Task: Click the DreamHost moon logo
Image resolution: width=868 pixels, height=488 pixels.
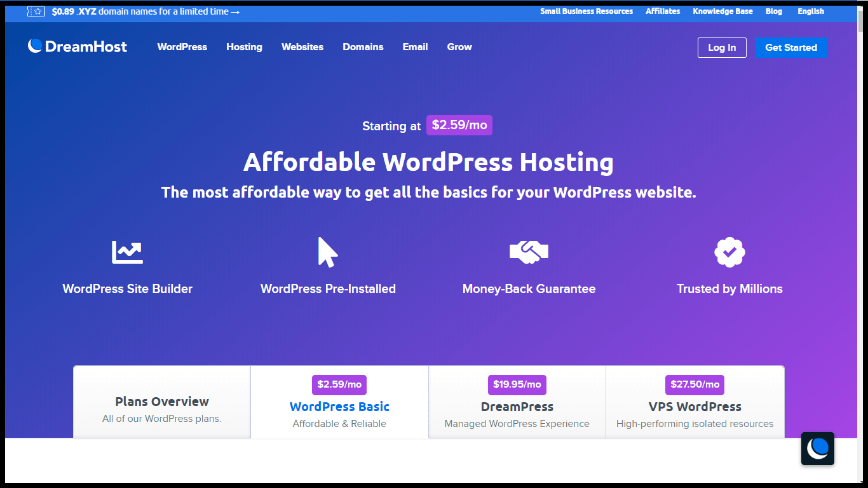Action: [35, 46]
